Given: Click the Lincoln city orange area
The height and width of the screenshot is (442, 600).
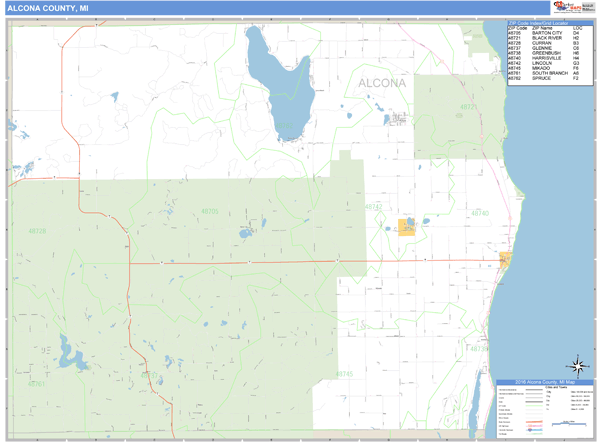Looking at the screenshot, I should [407, 227].
